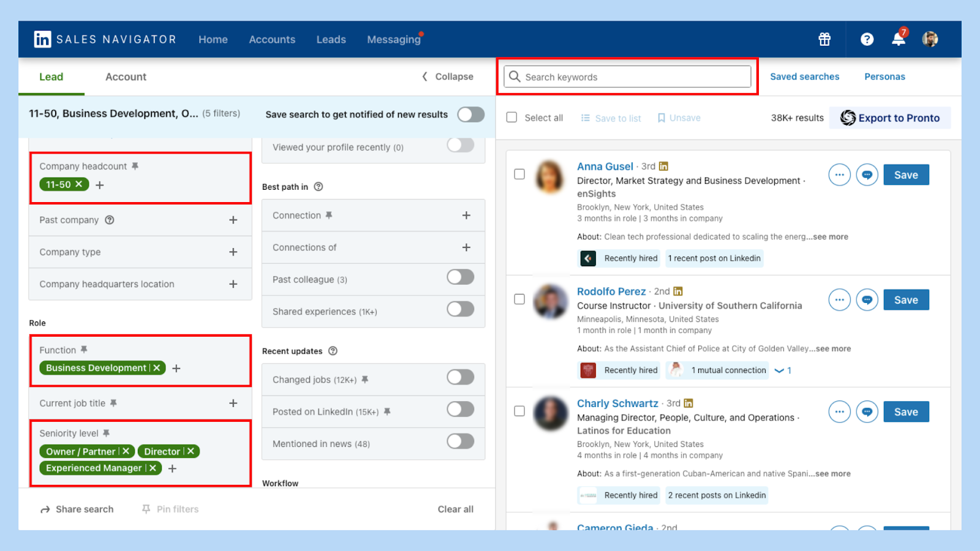Click the Recent updates help icon
Screen dimensions: 980x551
tap(333, 351)
